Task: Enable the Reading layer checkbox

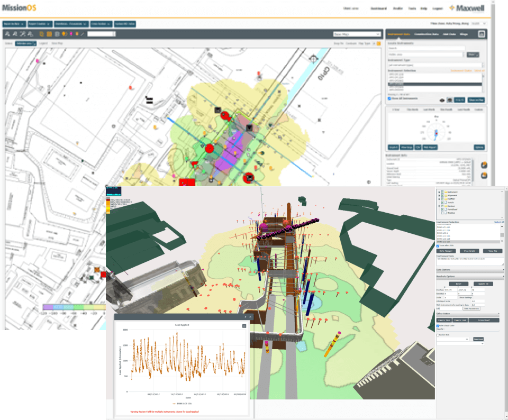Action: coord(442,213)
